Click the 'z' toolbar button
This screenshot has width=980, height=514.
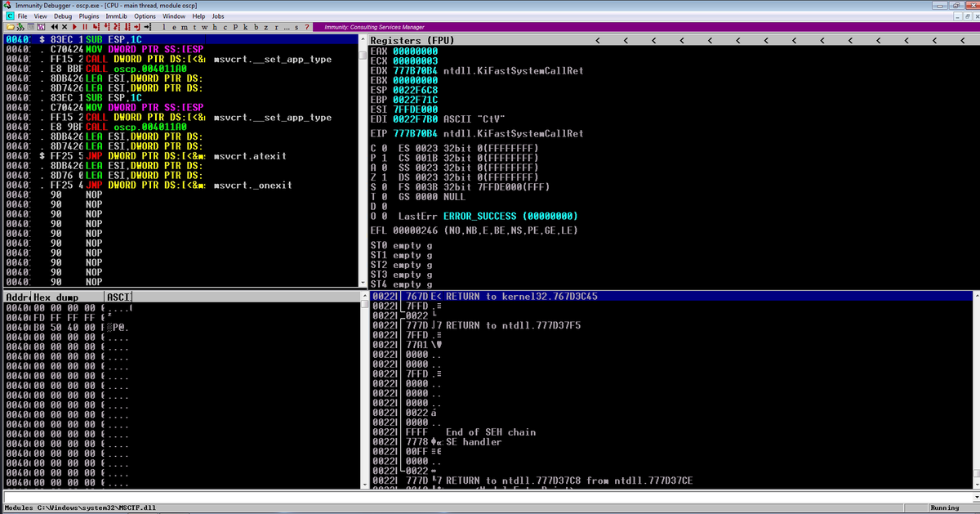[x=266, y=27]
